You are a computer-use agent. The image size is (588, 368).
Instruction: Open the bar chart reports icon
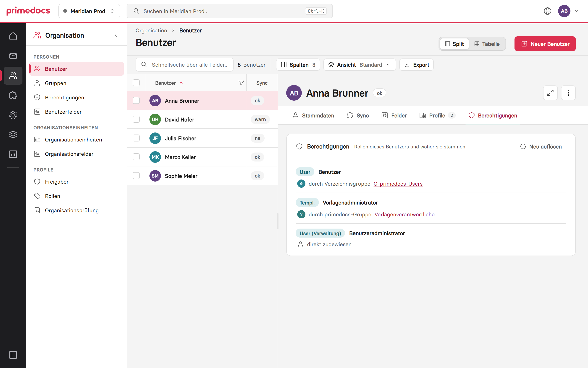(13, 154)
